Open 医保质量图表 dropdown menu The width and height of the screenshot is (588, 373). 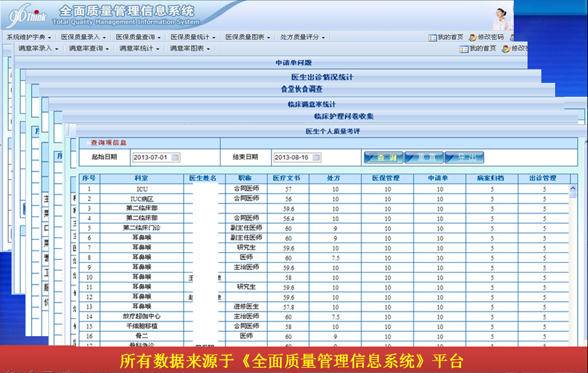pos(248,37)
